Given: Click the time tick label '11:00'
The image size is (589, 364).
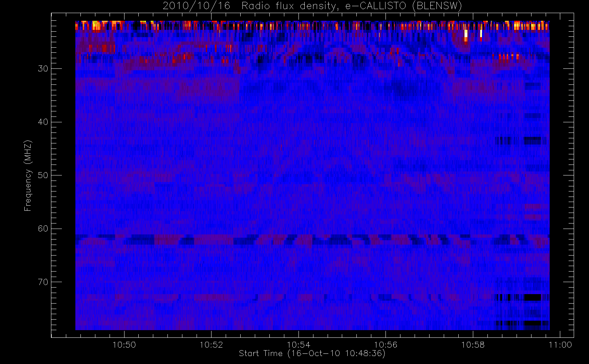Looking at the screenshot, I should (560, 345).
